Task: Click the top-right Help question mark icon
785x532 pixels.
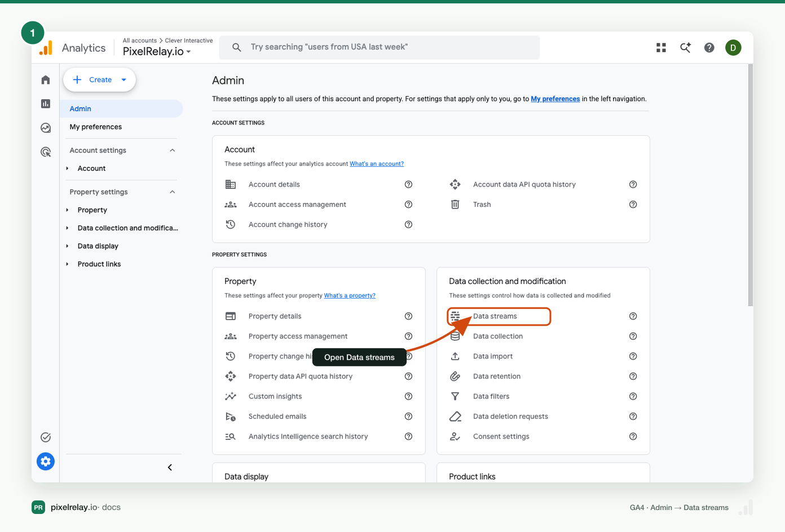Action: pos(709,48)
